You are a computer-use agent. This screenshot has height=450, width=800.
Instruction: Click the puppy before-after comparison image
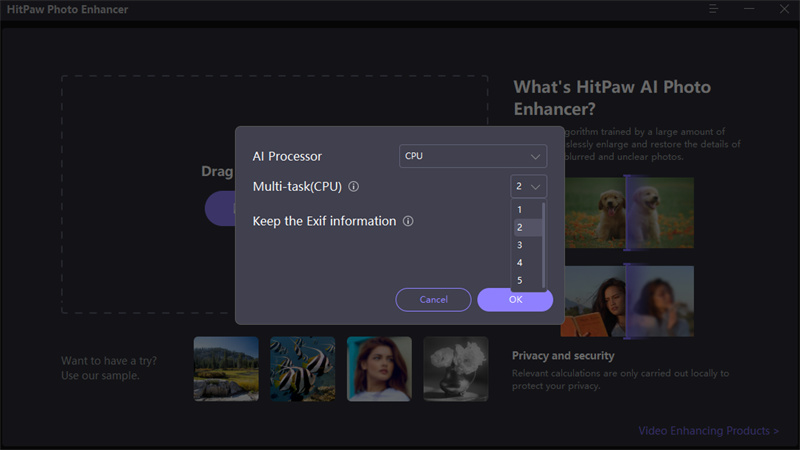point(630,213)
